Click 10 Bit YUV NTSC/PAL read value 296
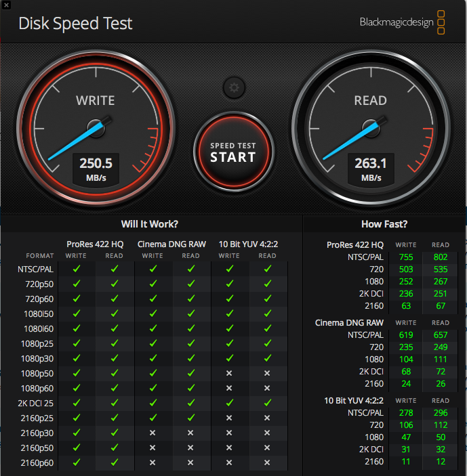 click(441, 412)
